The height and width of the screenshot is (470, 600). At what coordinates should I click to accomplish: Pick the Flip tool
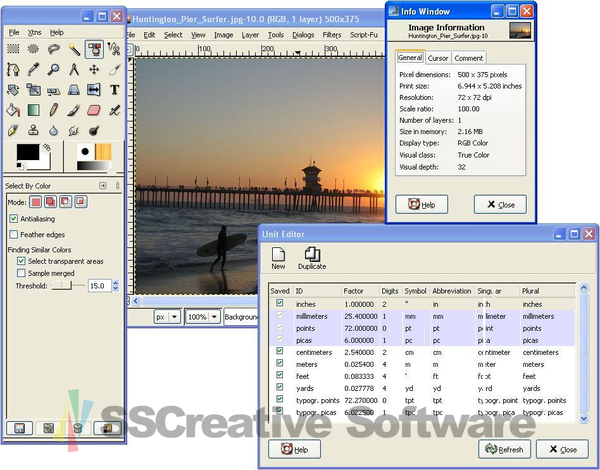(x=94, y=90)
